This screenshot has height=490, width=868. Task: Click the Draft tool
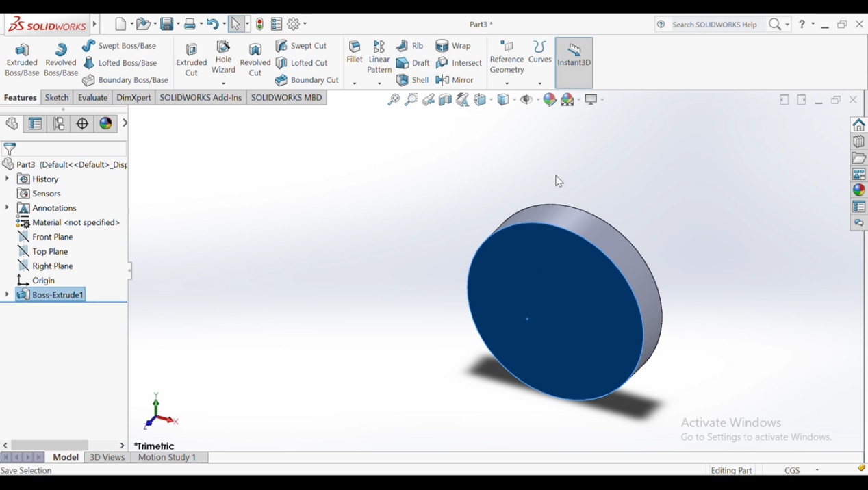tap(413, 63)
